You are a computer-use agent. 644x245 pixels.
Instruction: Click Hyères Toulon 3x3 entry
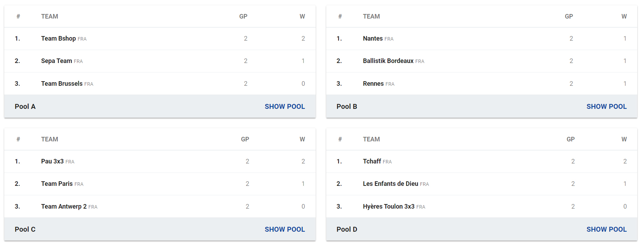388,206
